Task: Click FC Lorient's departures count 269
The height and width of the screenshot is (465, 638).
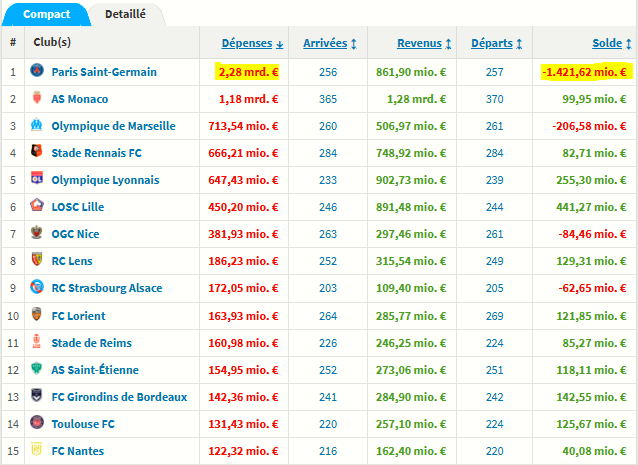Action: coord(494,316)
